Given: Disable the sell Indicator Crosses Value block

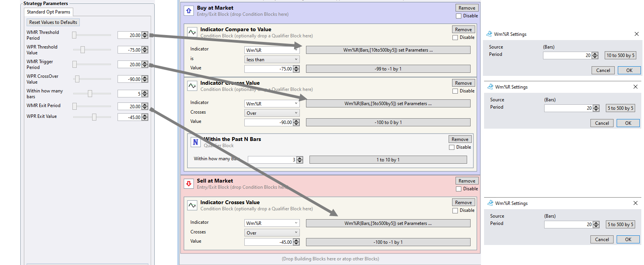Looking at the screenshot, I should (x=455, y=210).
